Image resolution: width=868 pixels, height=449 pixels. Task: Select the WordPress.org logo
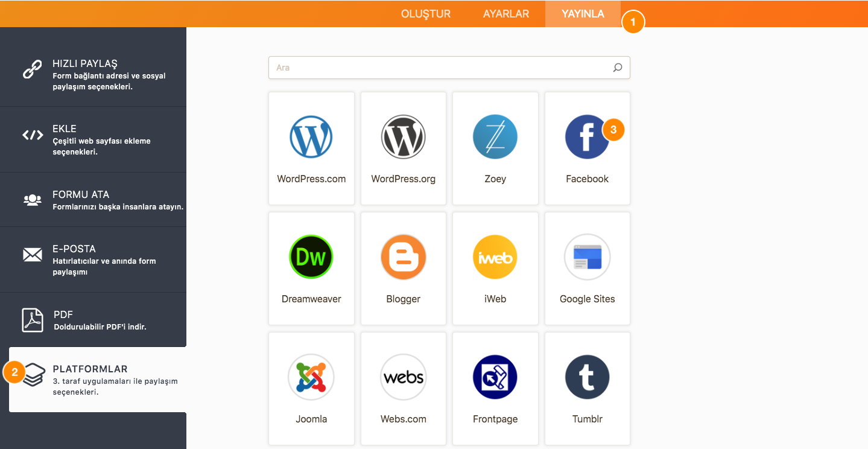pos(404,137)
